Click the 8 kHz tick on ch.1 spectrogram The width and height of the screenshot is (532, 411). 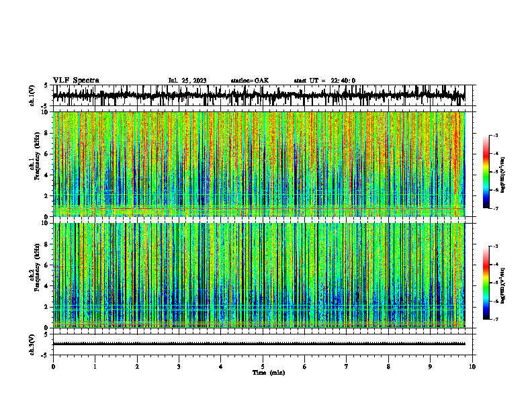(47, 133)
